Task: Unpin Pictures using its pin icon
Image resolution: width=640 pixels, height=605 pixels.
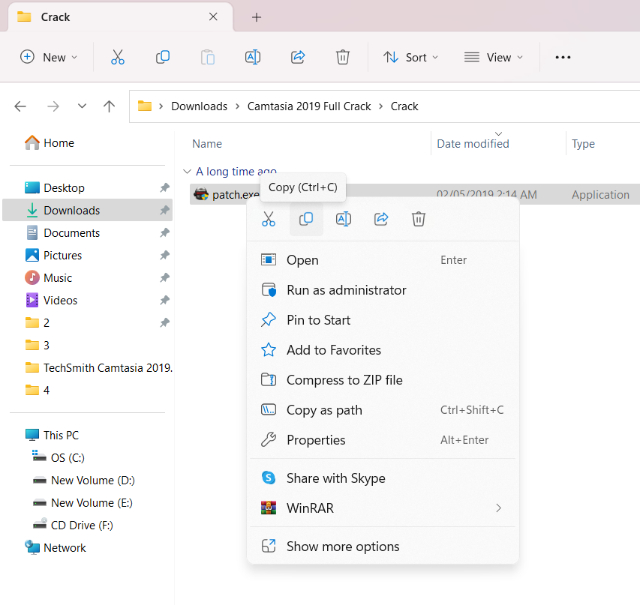Action: click(164, 255)
